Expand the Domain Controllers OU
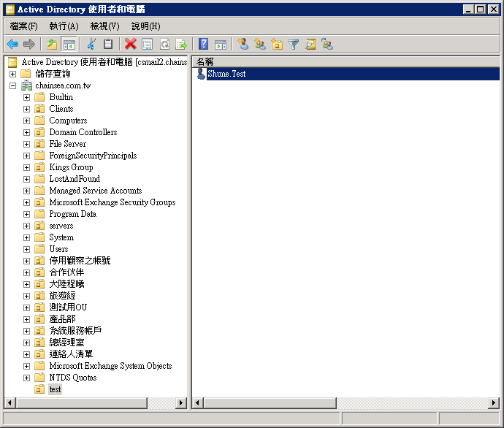Image resolution: width=504 pixels, height=428 pixels. point(27,132)
